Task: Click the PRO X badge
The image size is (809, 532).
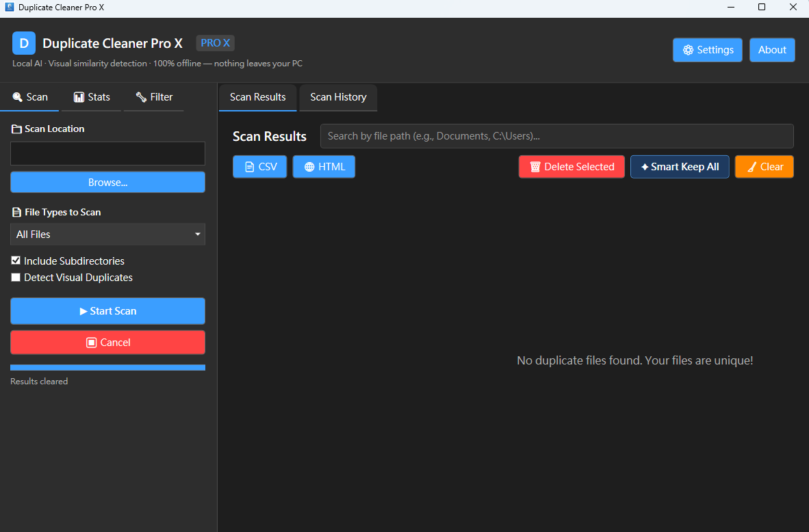Action: 215,43
